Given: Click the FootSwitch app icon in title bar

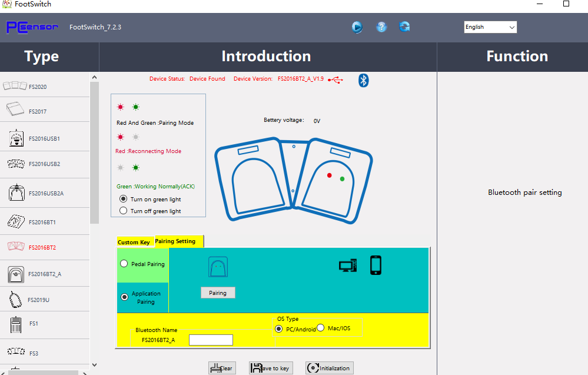Looking at the screenshot, I should 6,4.
